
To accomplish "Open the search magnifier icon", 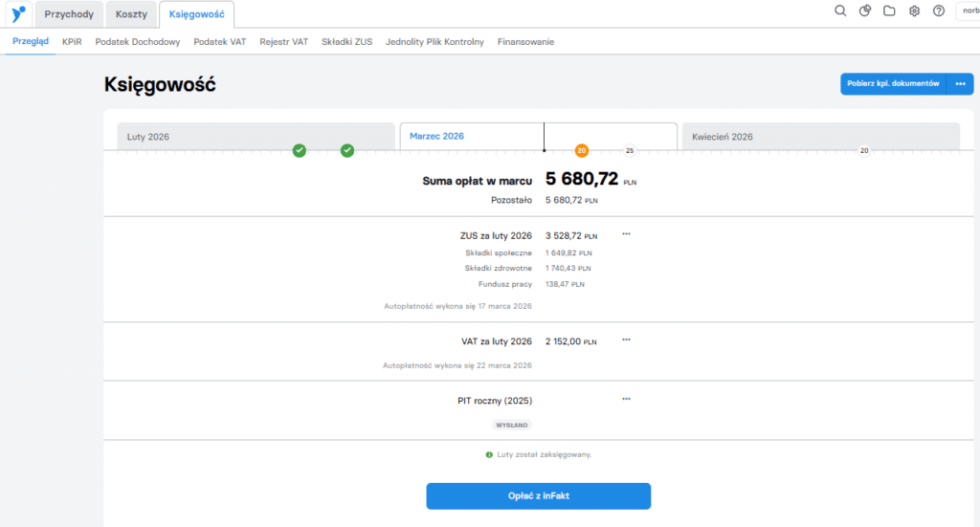I will [840, 11].
